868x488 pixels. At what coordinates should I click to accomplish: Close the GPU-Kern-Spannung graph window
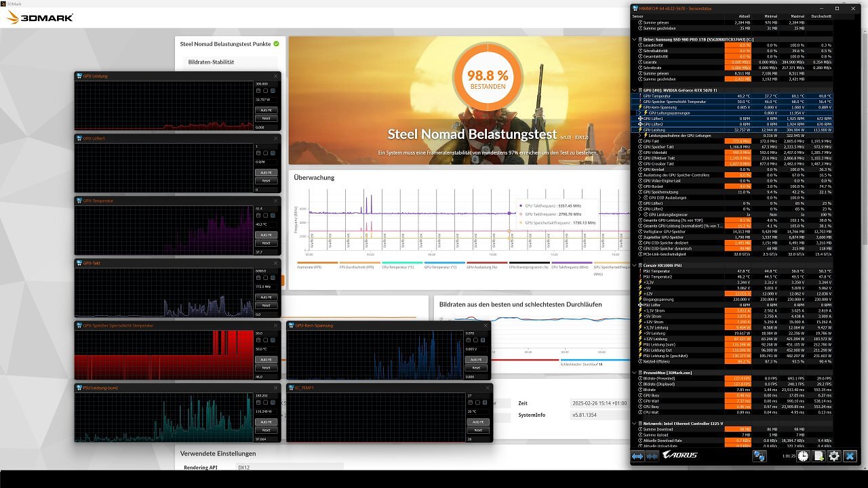(x=486, y=325)
